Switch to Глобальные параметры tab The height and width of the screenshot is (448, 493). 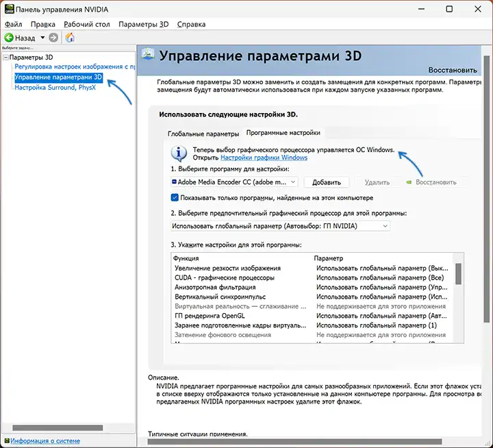[203, 134]
